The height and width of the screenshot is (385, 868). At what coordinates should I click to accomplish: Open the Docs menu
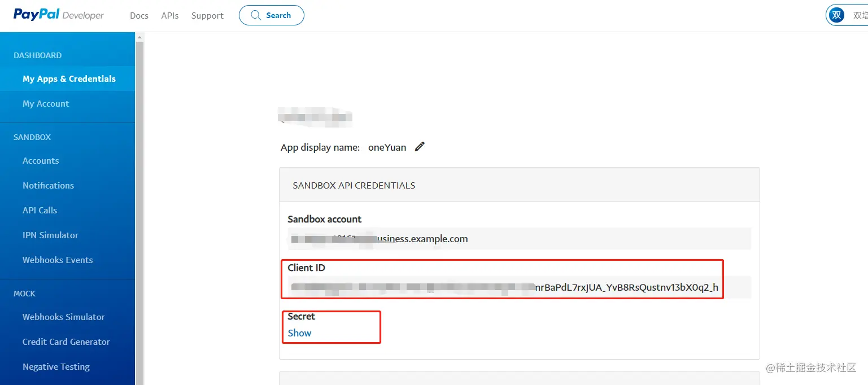point(139,16)
